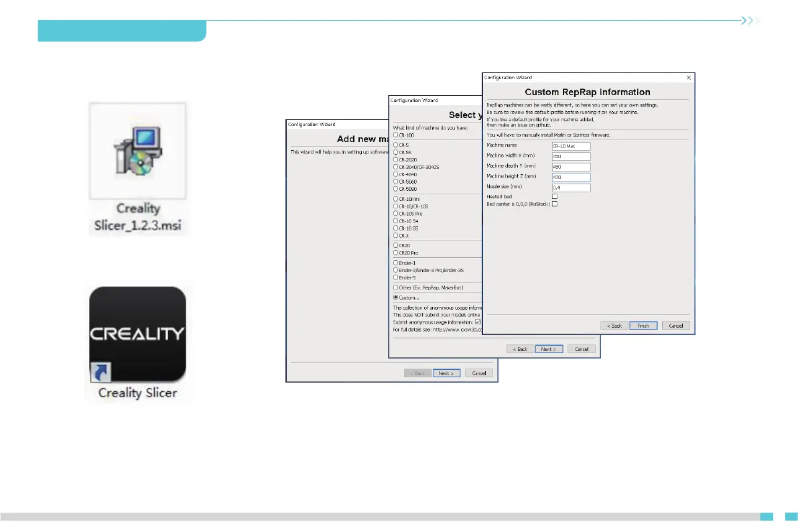The image size is (798, 532).
Task: Choose the CR-10 S5 machine
Action: 395,228
